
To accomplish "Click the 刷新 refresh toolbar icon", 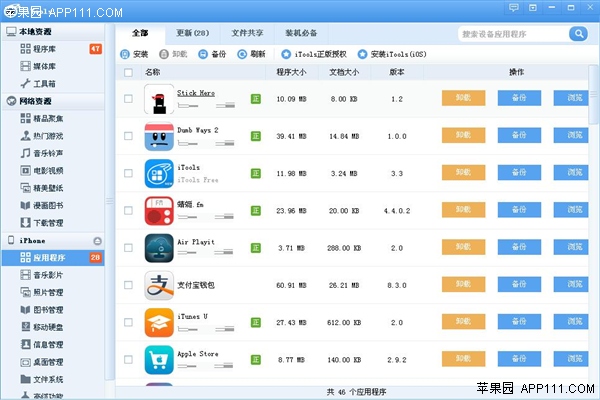I will pos(243,54).
